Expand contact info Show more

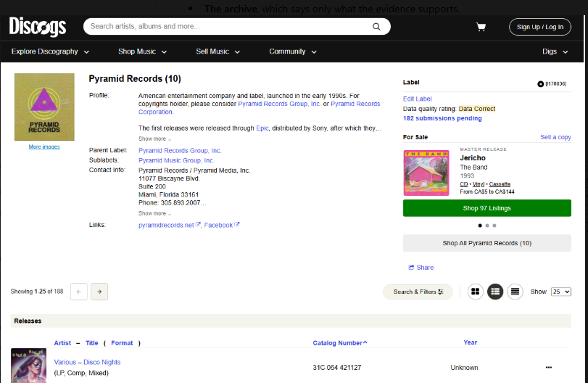point(154,213)
